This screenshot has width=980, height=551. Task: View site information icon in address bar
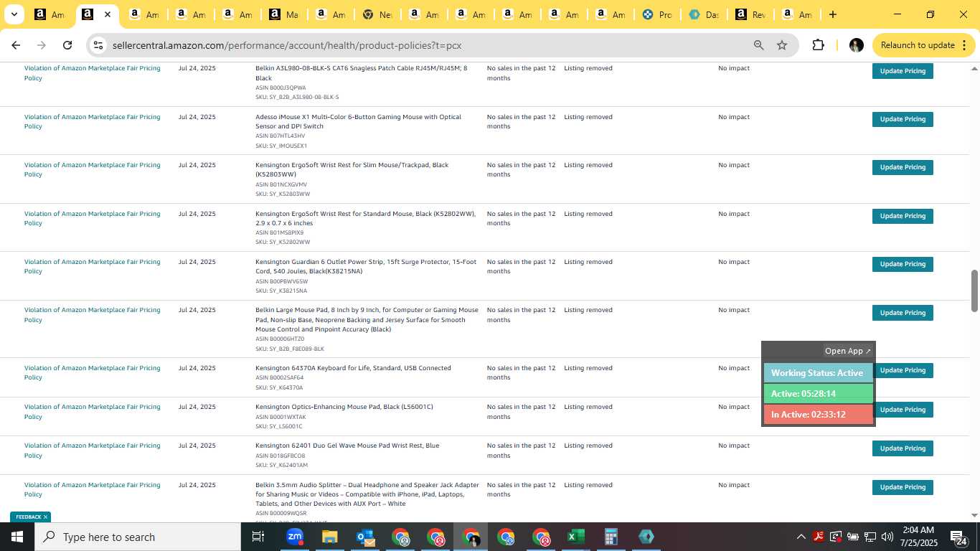point(98,45)
